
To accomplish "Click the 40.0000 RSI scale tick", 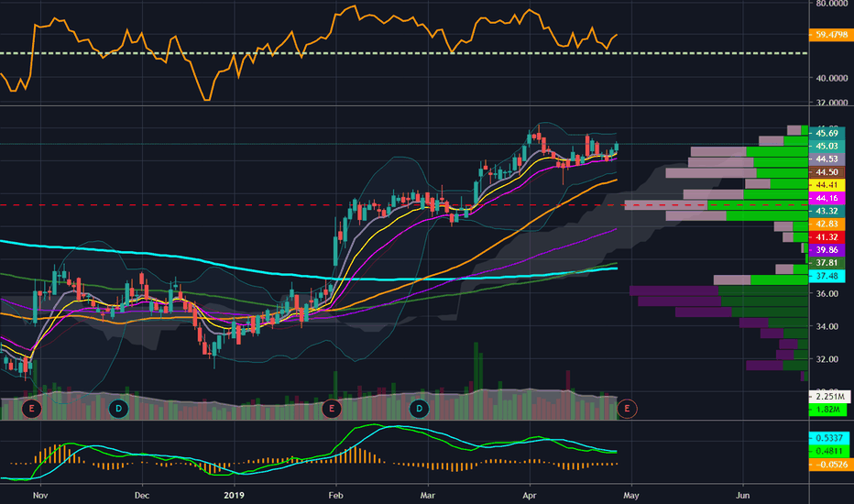I will pyautogui.click(x=832, y=78).
